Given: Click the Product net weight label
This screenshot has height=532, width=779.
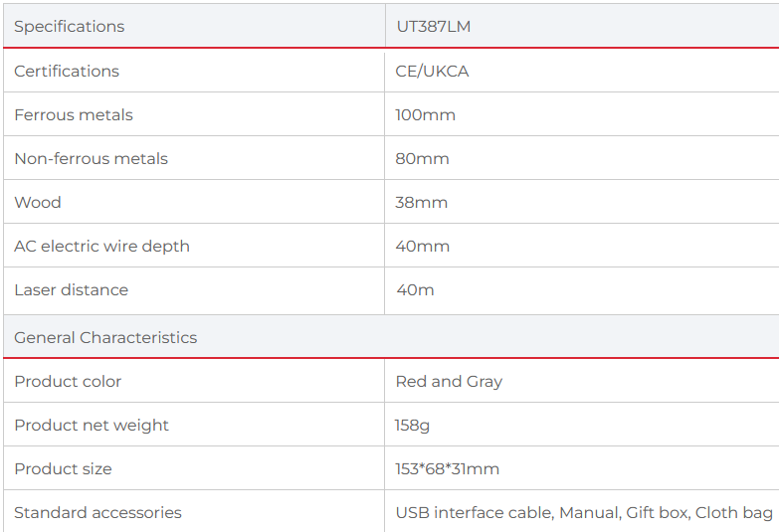Looking at the screenshot, I should (x=92, y=425).
